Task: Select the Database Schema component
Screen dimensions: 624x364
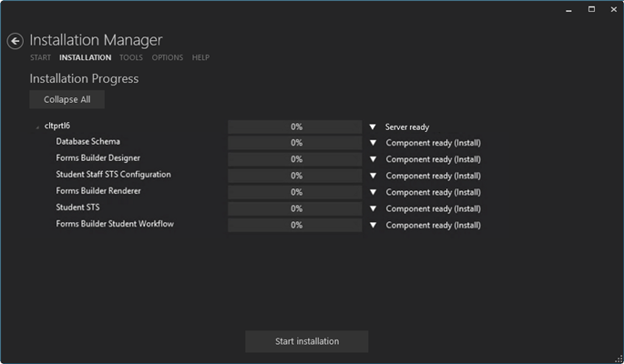Action: click(87, 142)
